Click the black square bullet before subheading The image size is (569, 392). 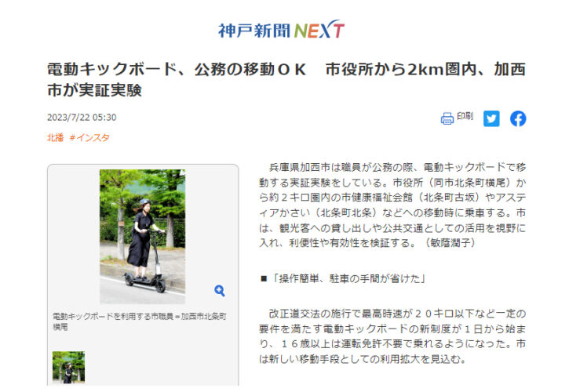tap(264, 279)
